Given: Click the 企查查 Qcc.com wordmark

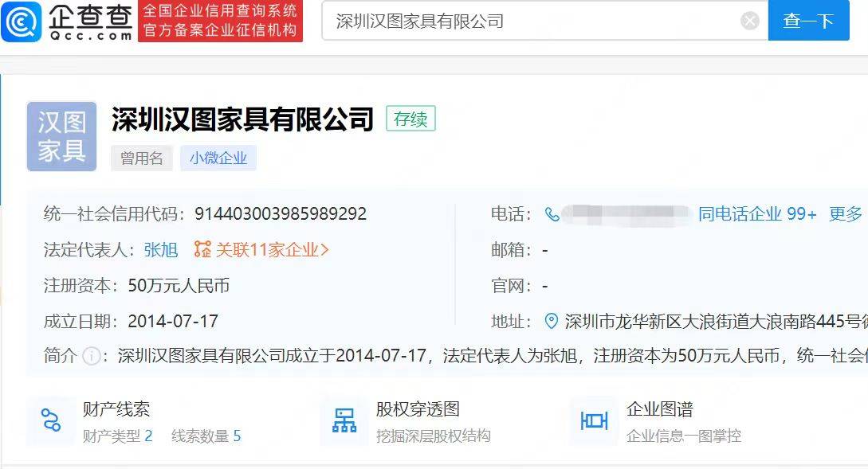Looking at the screenshot, I should pos(91,22).
